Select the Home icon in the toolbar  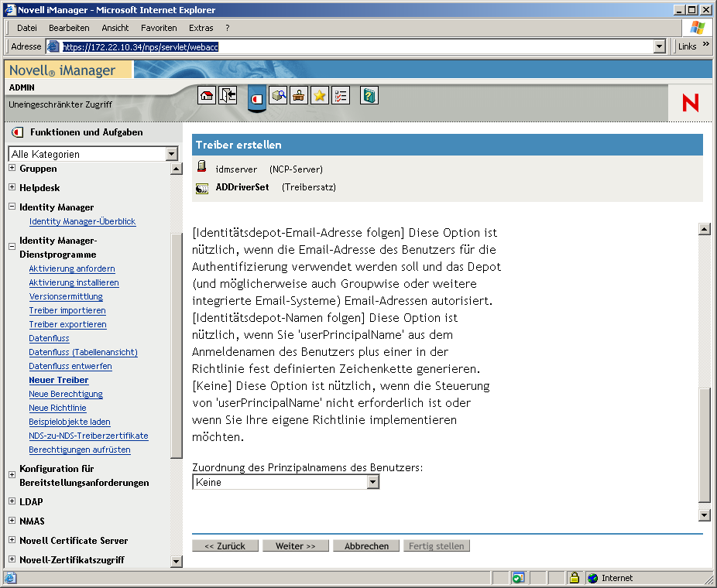click(207, 94)
